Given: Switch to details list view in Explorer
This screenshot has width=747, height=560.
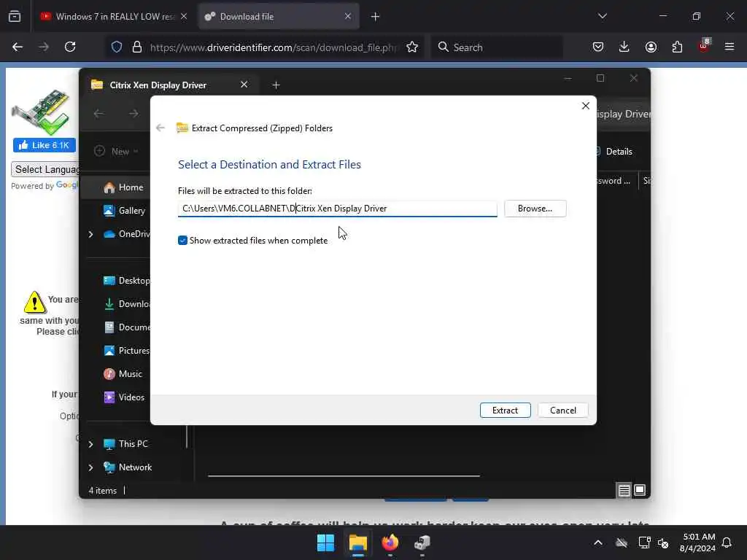Looking at the screenshot, I should pos(624,490).
